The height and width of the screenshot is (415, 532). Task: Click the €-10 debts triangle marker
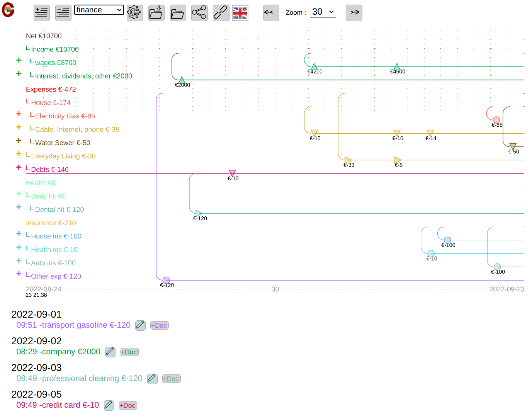[x=232, y=173]
